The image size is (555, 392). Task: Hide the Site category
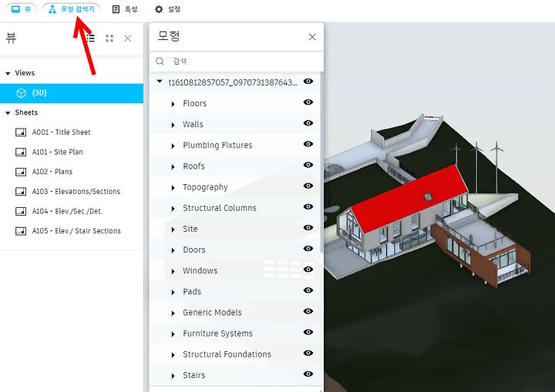308,227
